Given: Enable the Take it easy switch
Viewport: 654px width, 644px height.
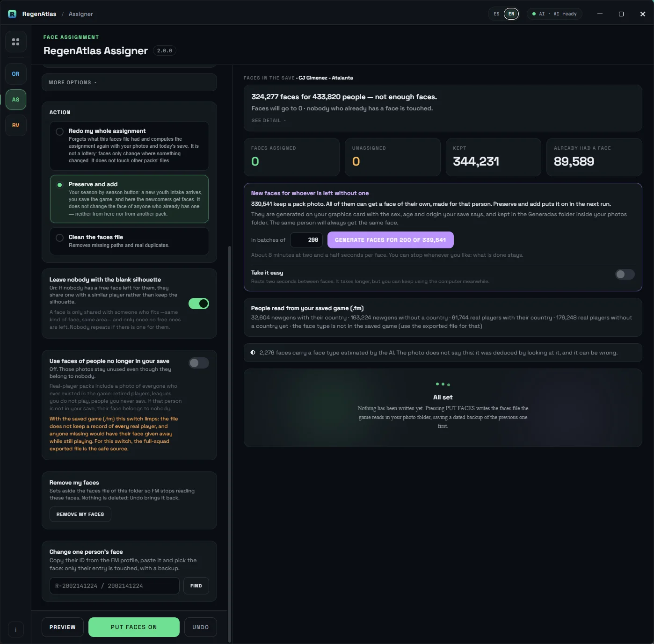Looking at the screenshot, I should [625, 275].
